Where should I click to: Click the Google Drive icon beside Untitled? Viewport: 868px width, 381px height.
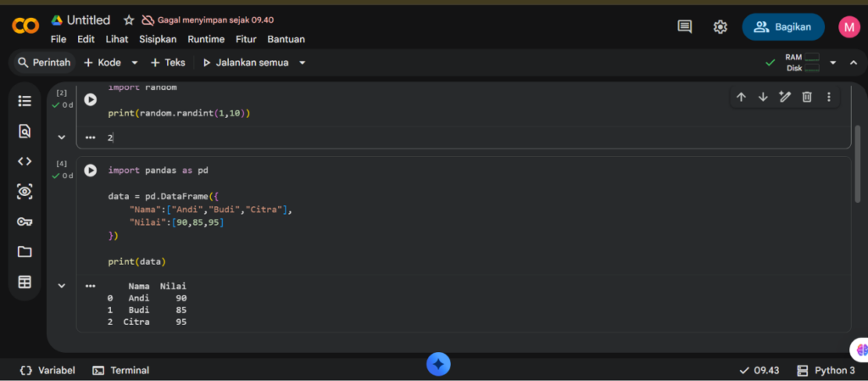pos(57,20)
